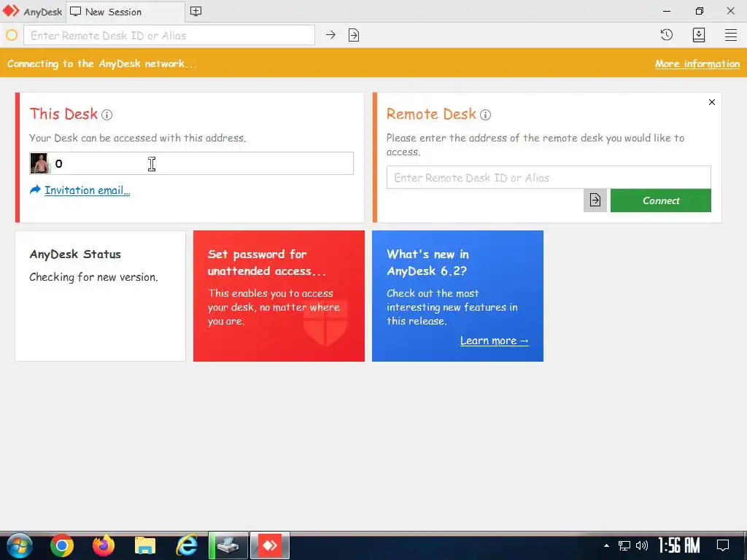Open the hamburger main menu
The width and height of the screenshot is (747, 560).
point(731,35)
